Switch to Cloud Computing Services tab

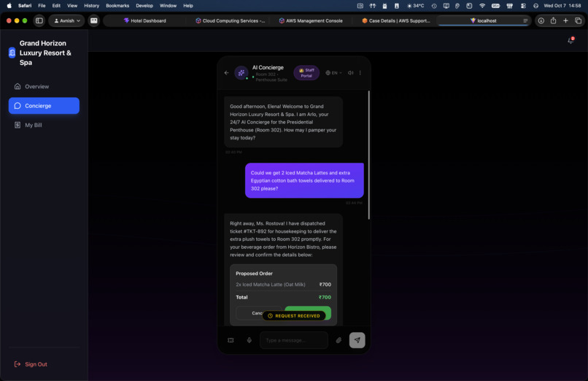(230, 20)
